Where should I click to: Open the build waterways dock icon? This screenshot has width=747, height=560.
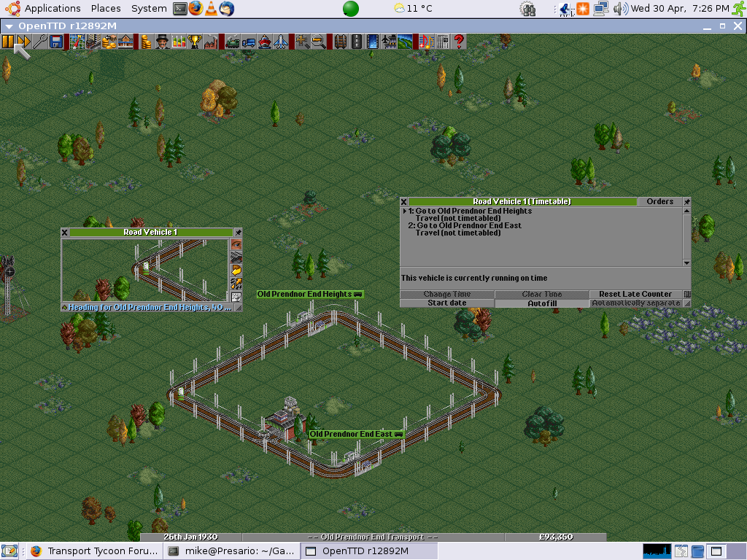click(x=373, y=42)
